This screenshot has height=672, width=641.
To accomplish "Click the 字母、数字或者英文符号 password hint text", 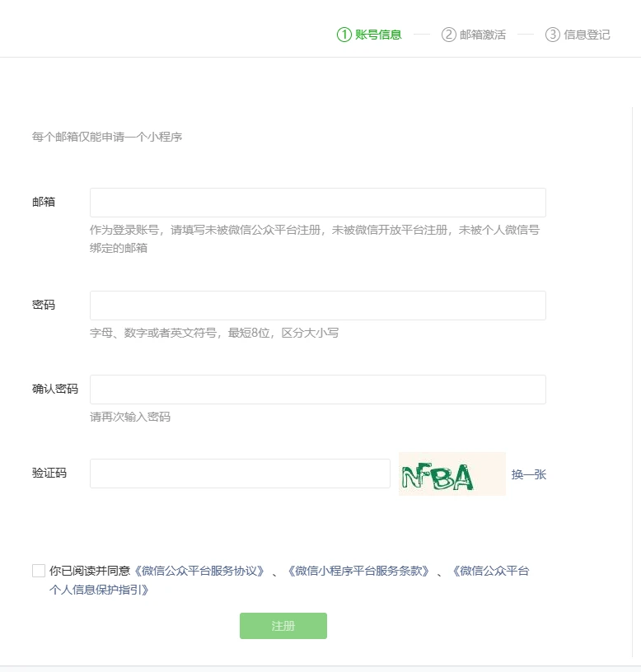I will (214, 333).
